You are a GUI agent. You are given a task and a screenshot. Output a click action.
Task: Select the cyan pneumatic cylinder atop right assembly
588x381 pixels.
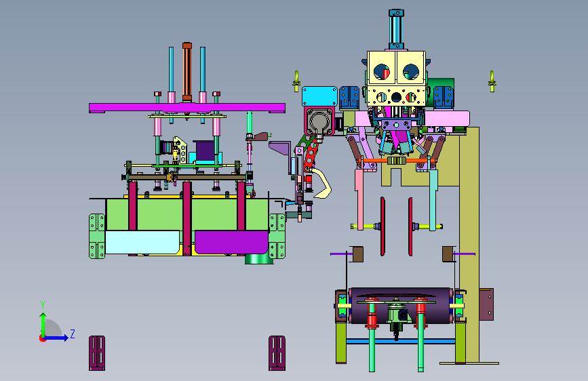[x=396, y=29]
